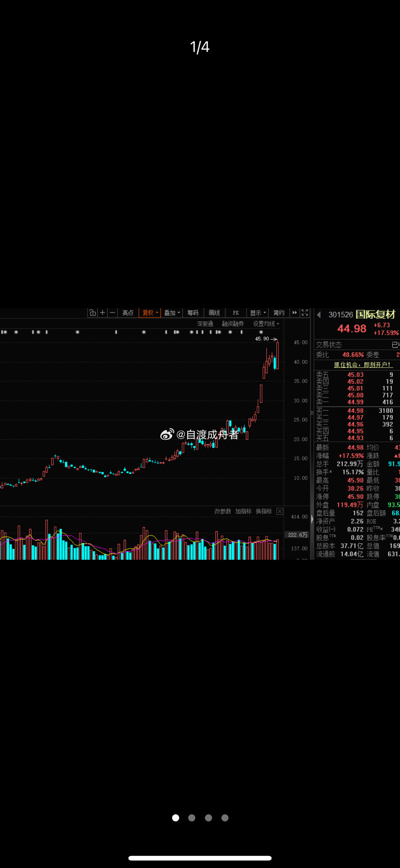
Task: Click 买四 price 44.95
Action: [x=355, y=431]
